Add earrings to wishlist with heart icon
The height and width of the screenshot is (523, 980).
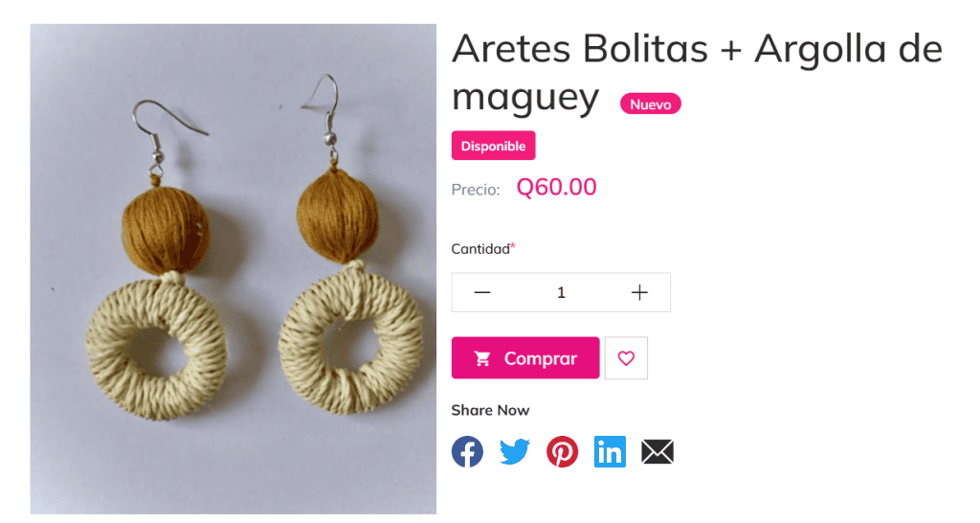pos(626,358)
